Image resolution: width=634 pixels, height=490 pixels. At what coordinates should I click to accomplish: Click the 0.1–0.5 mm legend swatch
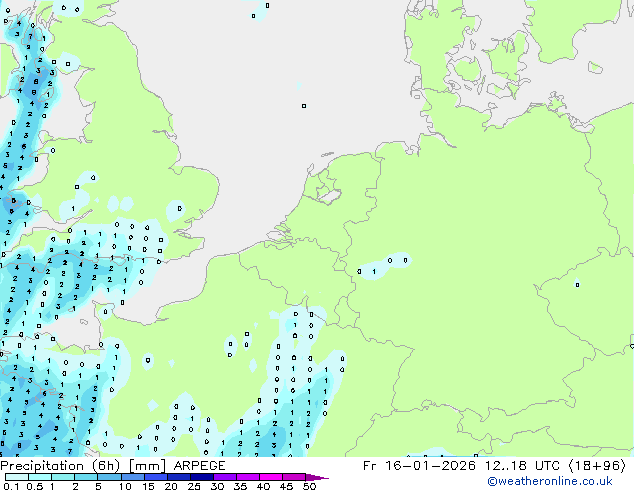(17, 477)
